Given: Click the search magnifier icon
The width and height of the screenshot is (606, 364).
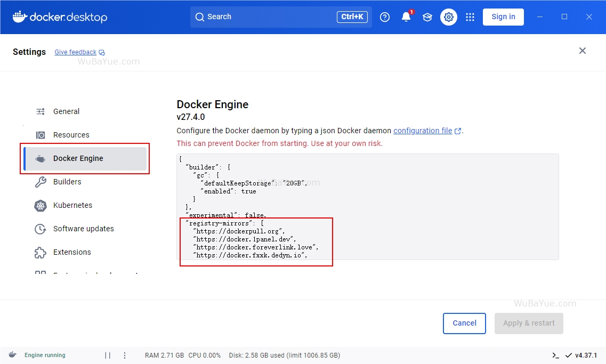Looking at the screenshot, I should click(199, 17).
